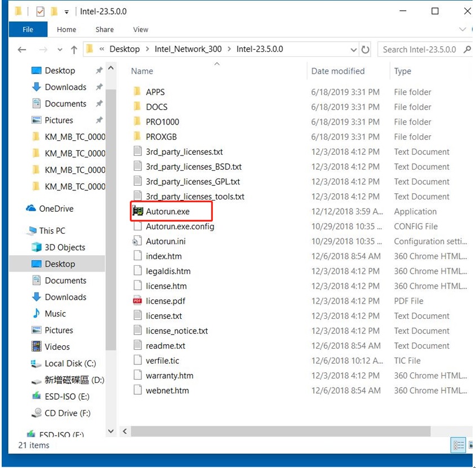Viewport: 476px width, 468px height.
Task: Open the File menu tab
Action: coord(28,29)
